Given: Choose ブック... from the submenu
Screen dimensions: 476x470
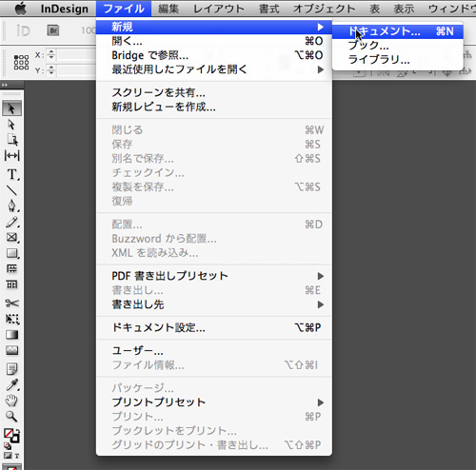Looking at the screenshot, I should point(398,46).
